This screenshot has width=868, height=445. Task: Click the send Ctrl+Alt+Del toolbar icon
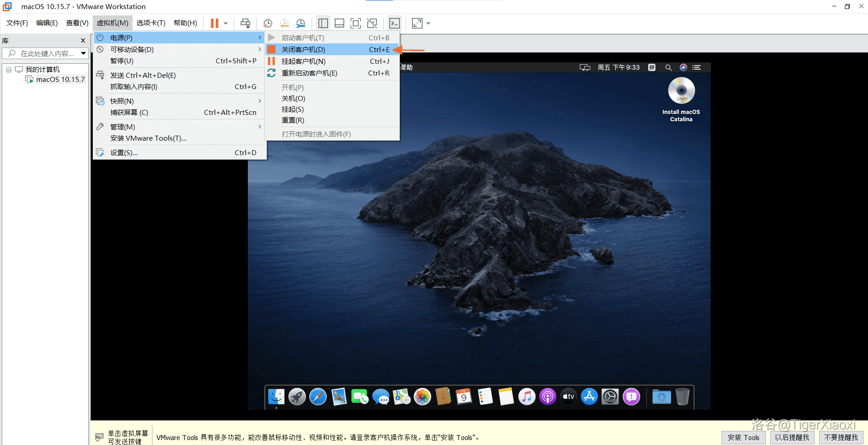pos(245,23)
